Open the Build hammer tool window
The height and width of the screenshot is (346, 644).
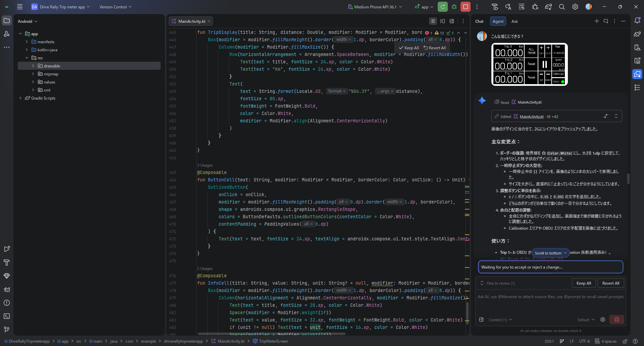7,263
